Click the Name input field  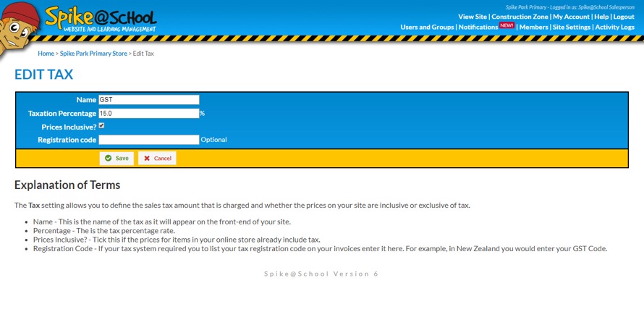148,100
